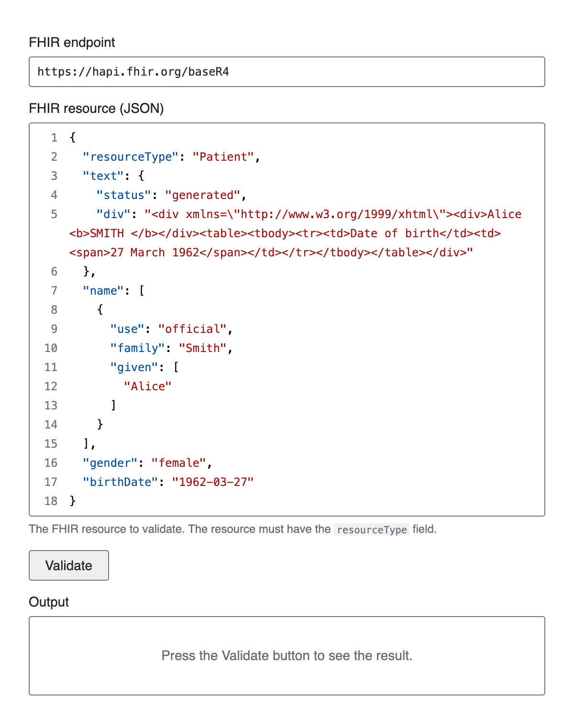This screenshot has height=728, width=574.
Task: Click the FHIR endpoint URL input field
Action: coord(287,72)
